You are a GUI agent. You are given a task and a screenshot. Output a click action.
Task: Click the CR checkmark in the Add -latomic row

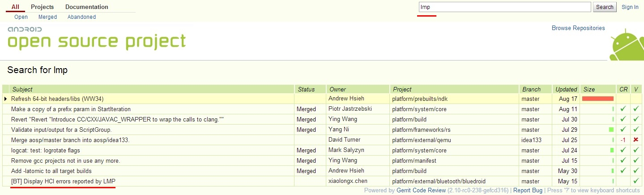click(x=623, y=171)
